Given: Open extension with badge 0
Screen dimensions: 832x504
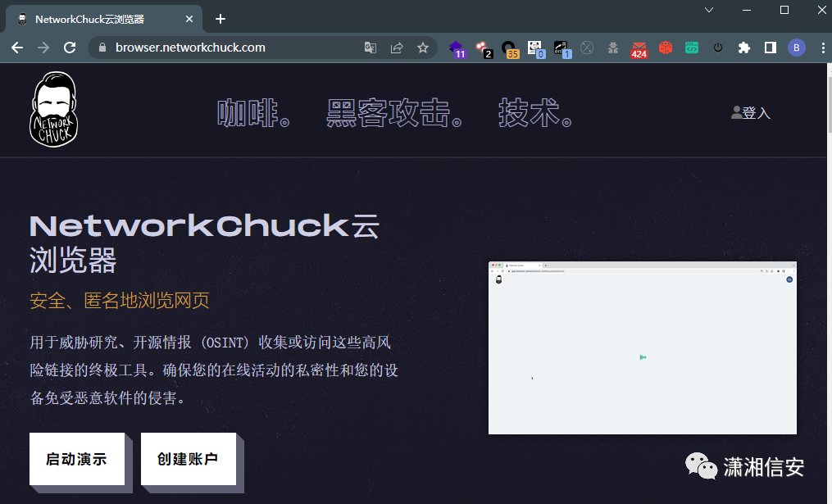Looking at the screenshot, I should 536,49.
